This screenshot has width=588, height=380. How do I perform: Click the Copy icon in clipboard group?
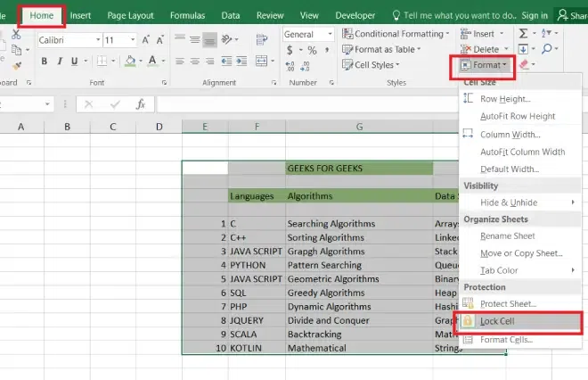[x=16, y=50]
